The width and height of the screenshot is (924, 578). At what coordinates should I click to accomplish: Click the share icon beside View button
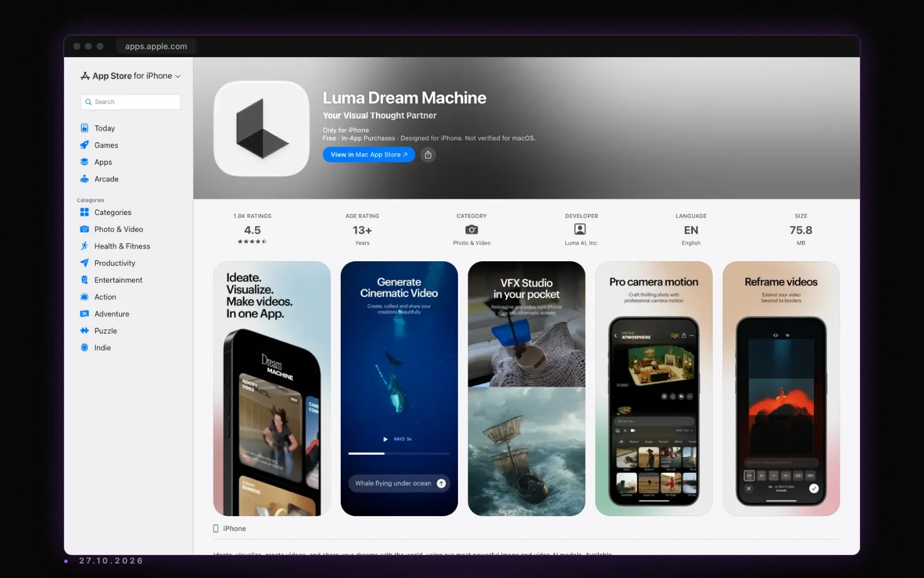pyautogui.click(x=428, y=154)
